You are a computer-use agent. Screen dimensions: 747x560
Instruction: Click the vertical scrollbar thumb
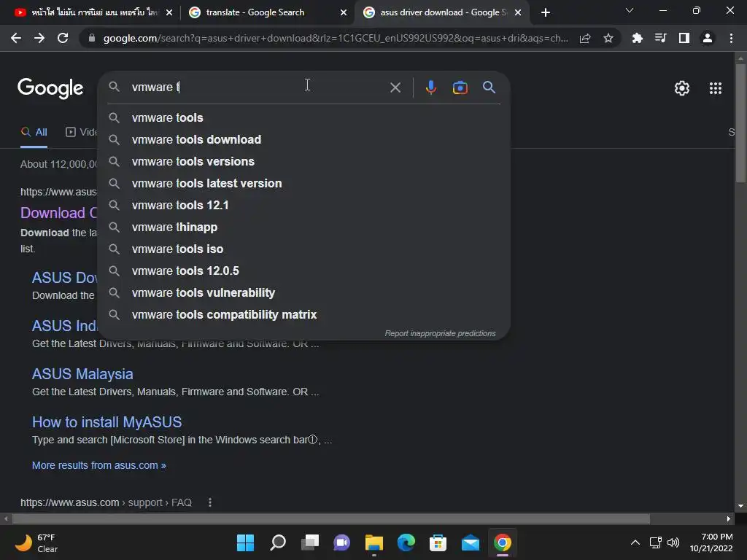tap(740, 122)
